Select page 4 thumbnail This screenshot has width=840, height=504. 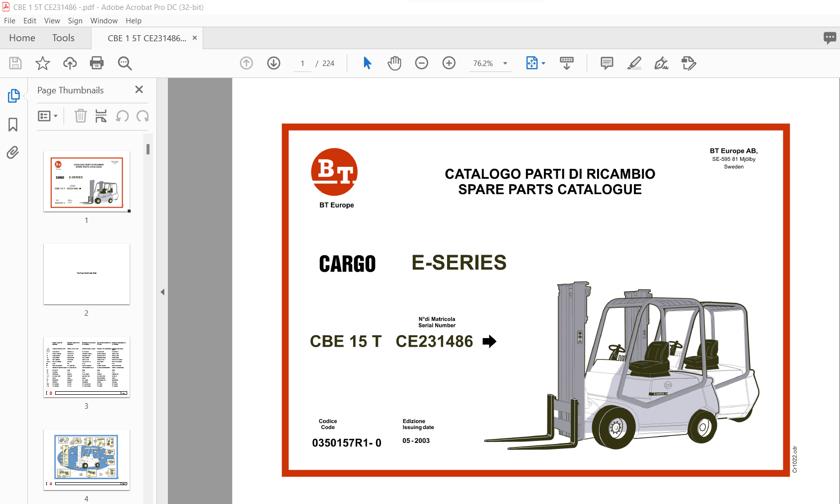click(86, 460)
